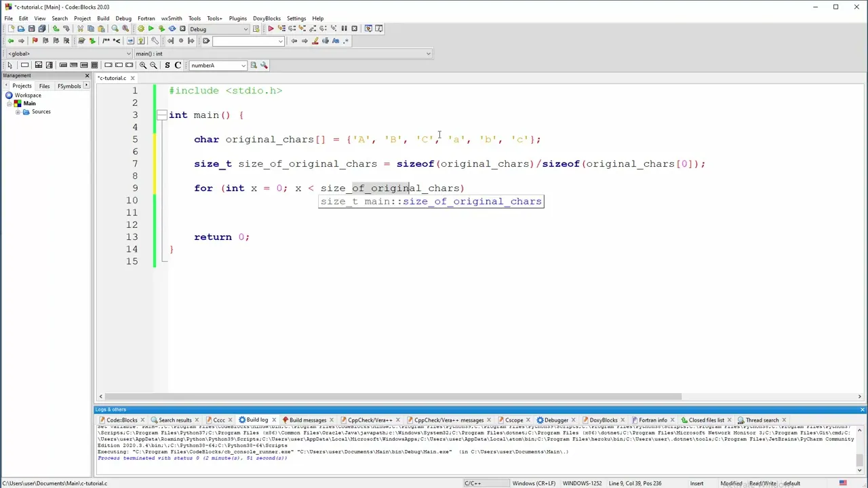Close the c-tutorial.c editor tab
The width and height of the screenshot is (868, 488).
132,78
